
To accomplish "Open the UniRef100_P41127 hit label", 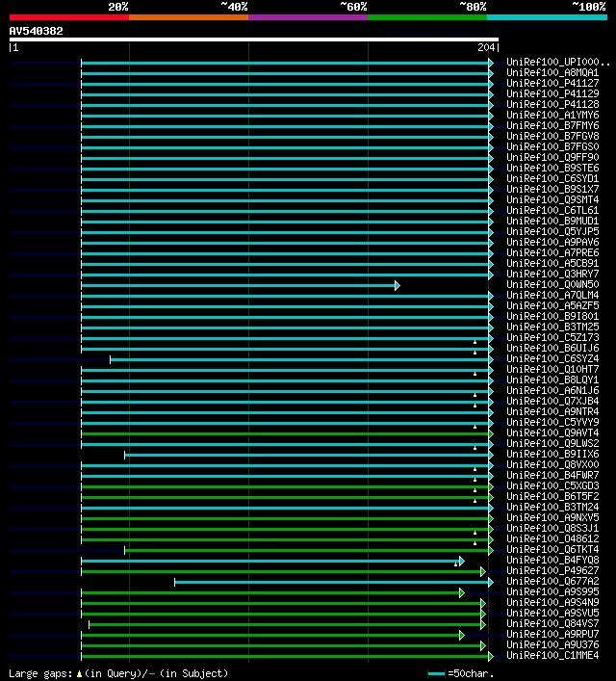I will (552, 83).
